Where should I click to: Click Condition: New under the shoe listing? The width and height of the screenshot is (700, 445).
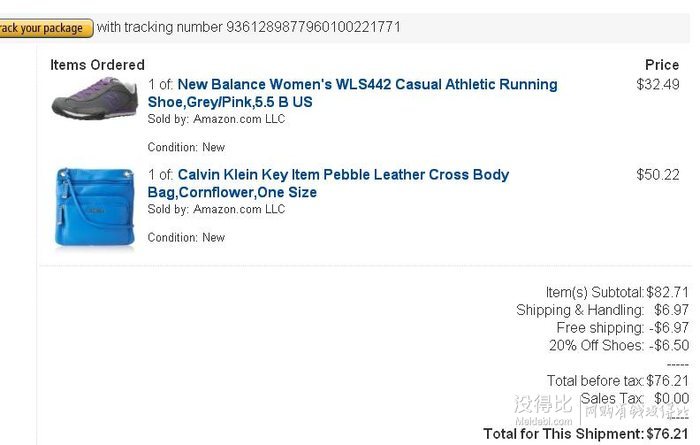[x=186, y=147]
